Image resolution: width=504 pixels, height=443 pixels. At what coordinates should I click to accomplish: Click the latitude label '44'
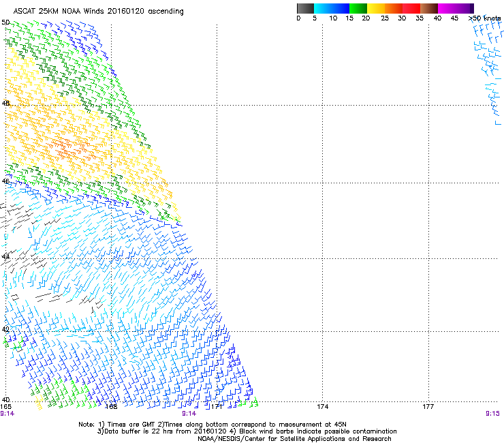[x=5, y=257]
